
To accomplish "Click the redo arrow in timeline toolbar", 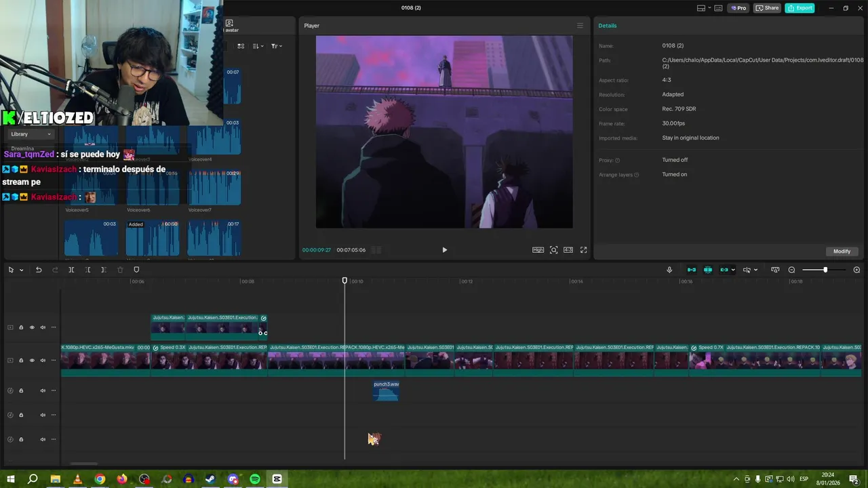I will (x=55, y=270).
